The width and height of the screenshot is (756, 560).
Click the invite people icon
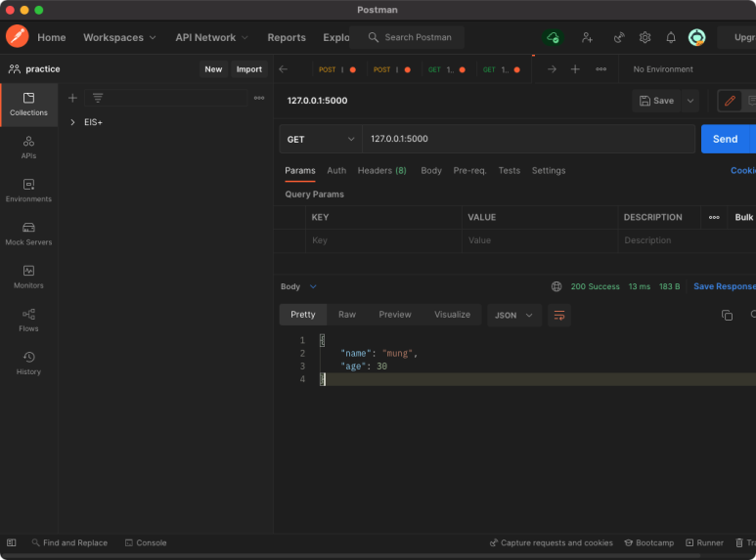tap(587, 37)
